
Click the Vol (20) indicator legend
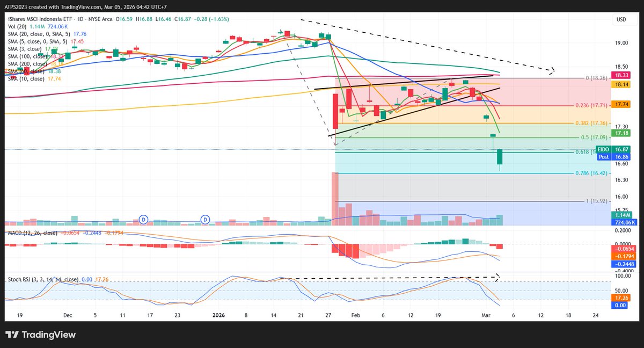tap(18, 26)
